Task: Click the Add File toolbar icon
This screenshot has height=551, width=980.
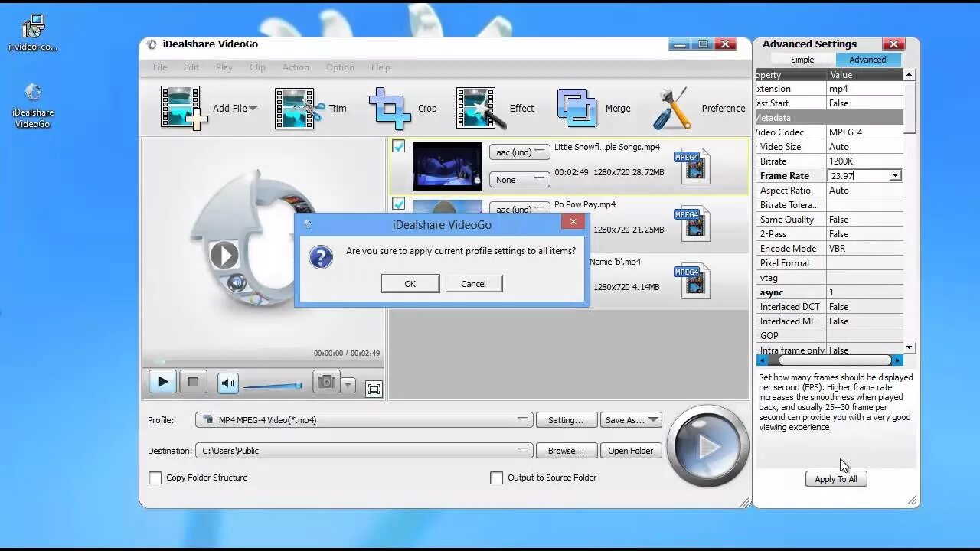Action: [184, 107]
